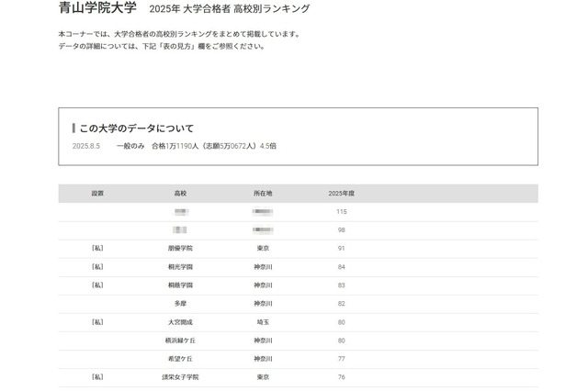This screenshot has width=588, height=391.
Task: Click the 一般のみ 合格1万1190人 data note
Action: click(x=196, y=146)
